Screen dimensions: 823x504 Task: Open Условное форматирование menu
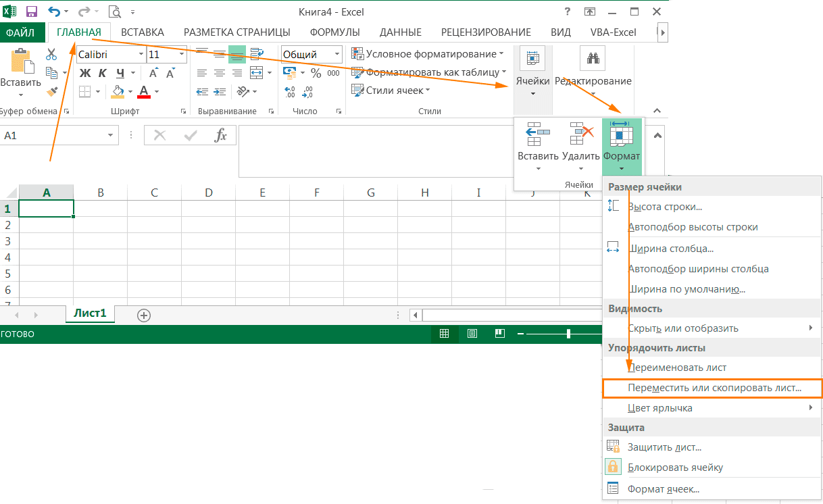pos(428,54)
